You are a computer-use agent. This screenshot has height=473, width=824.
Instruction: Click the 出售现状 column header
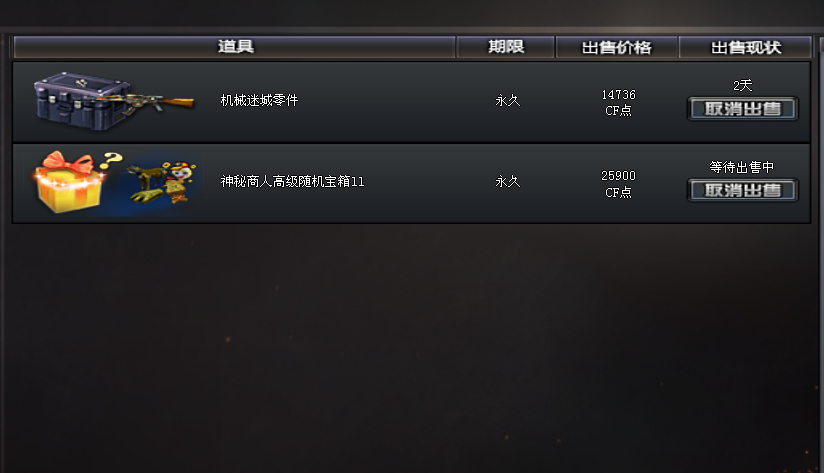click(745, 47)
